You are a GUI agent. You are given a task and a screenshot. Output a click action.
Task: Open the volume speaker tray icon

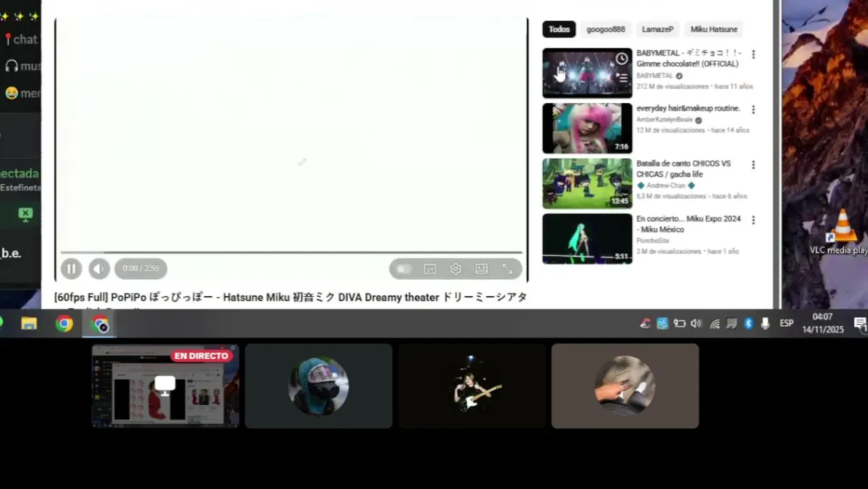click(696, 323)
